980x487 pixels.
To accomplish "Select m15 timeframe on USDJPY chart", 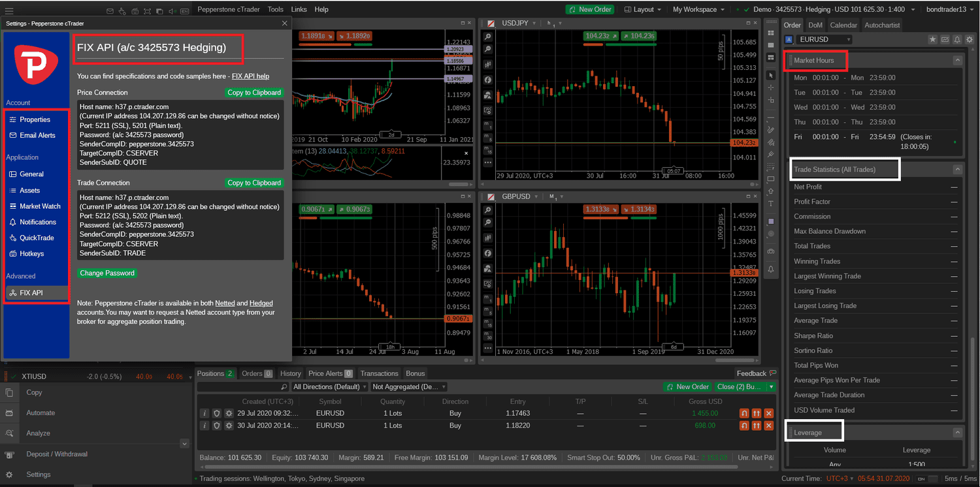I will 487,150.
